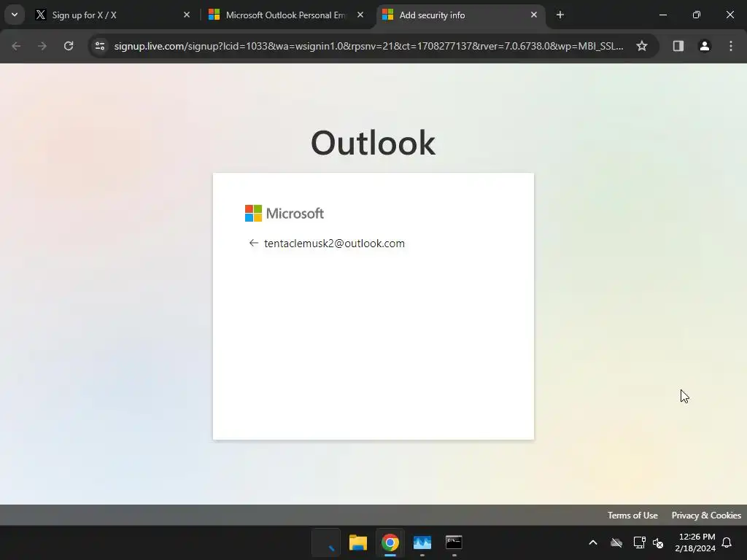The image size is (747, 560).
Task: Click the Outlook heading text
Action: (x=373, y=143)
